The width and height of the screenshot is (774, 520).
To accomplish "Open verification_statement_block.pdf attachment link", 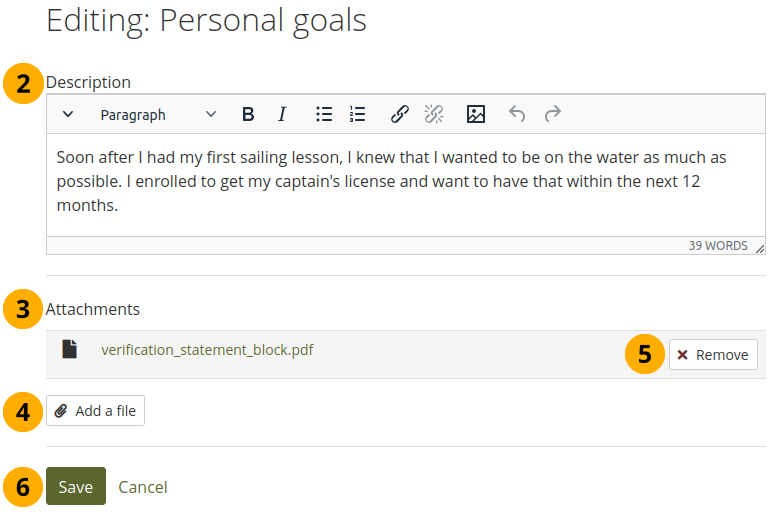I will pos(207,350).
